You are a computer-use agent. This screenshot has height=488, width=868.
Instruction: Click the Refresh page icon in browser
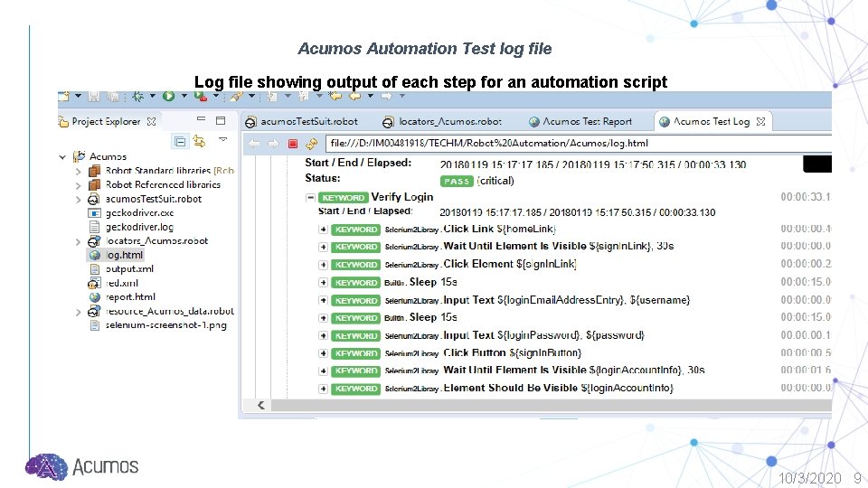312,144
